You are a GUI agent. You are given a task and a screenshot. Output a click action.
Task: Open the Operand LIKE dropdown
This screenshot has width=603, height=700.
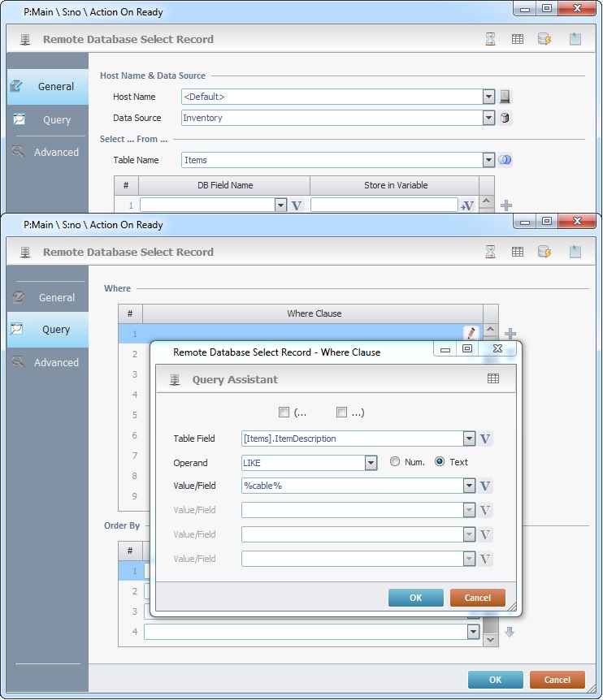pyautogui.click(x=371, y=463)
